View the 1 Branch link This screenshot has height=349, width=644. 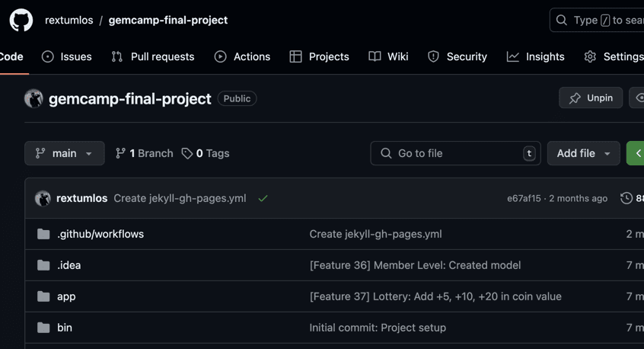point(144,153)
